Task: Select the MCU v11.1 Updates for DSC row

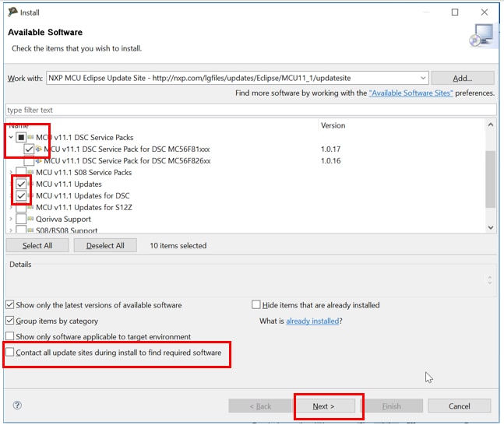Action: [83, 196]
